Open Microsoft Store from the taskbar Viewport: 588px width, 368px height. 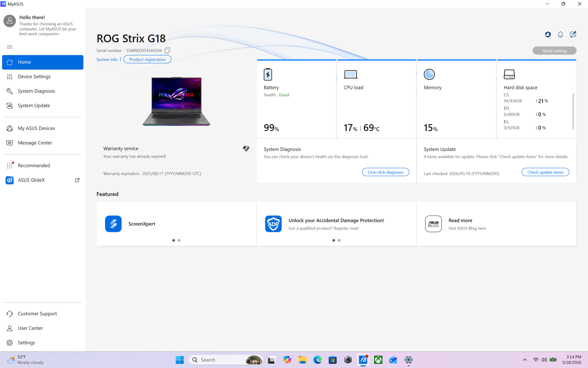pos(333,360)
